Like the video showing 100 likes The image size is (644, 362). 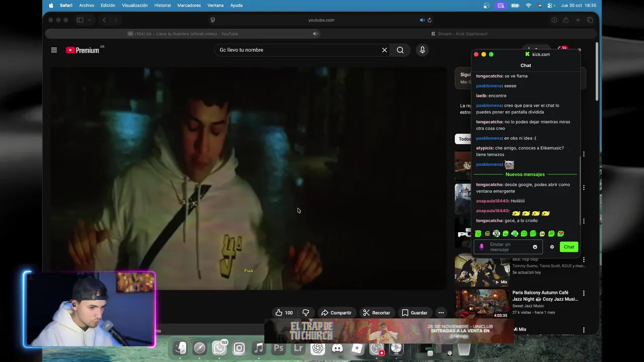pyautogui.click(x=284, y=313)
